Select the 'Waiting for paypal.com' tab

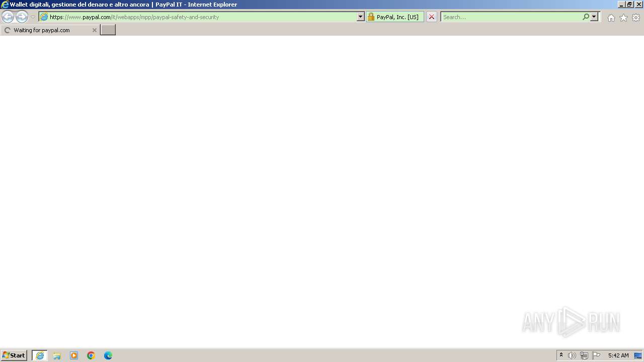pyautogui.click(x=49, y=30)
